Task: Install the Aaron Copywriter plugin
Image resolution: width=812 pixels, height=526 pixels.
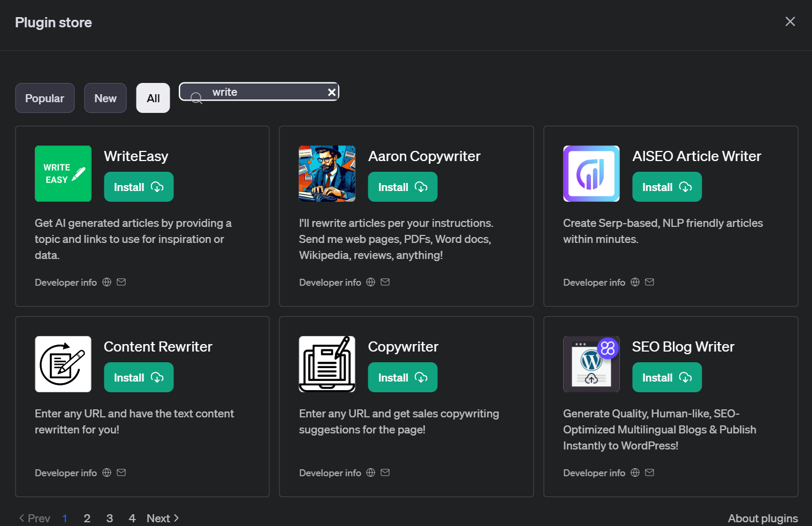Action: pos(403,187)
